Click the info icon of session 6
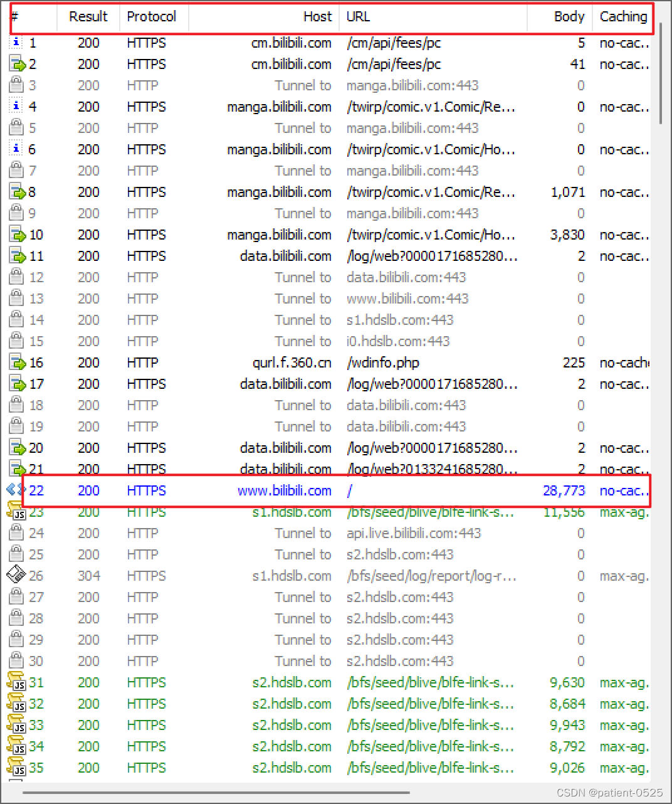The image size is (672, 804). pyautogui.click(x=16, y=149)
